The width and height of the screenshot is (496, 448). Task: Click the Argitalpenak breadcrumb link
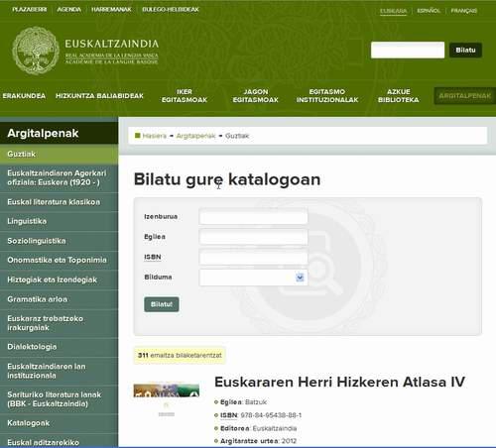click(x=195, y=136)
